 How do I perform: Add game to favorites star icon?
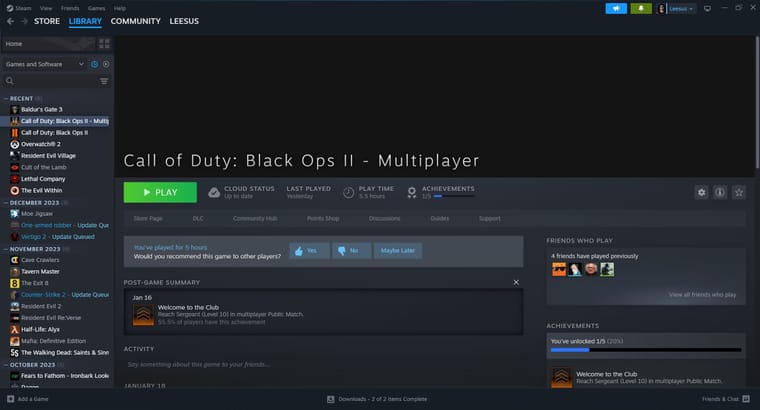[x=739, y=192]
